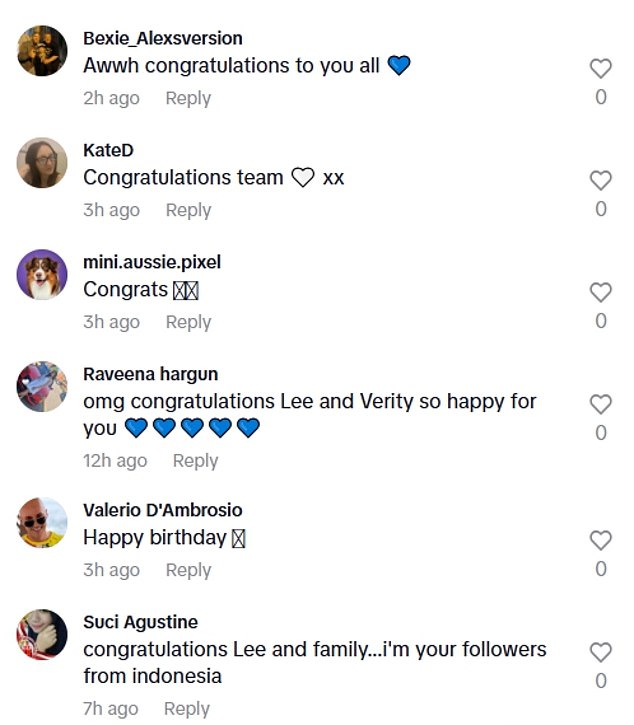Viewport: 634px width, 725px height.
Task: Heart Valerio D'Ambrosio's Happy birthday comment
Action: click(600, 541)
